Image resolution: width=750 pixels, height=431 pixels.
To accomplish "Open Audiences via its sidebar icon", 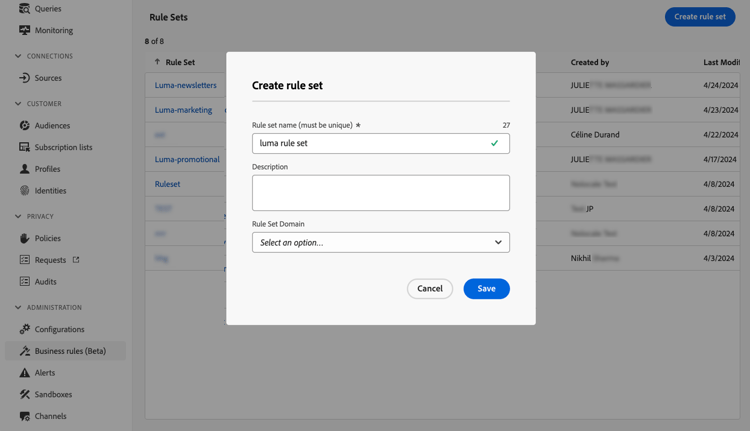I will point(25,126).
